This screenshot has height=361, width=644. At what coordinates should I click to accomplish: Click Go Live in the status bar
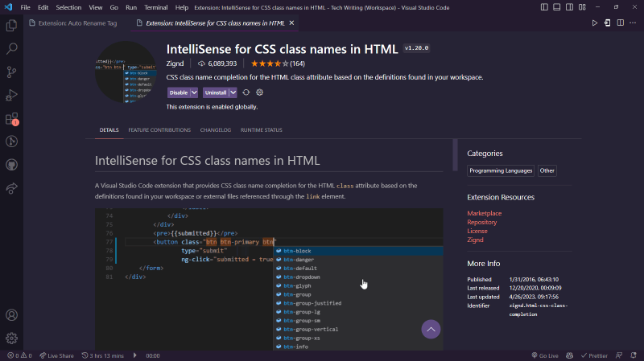click(545, 355)
